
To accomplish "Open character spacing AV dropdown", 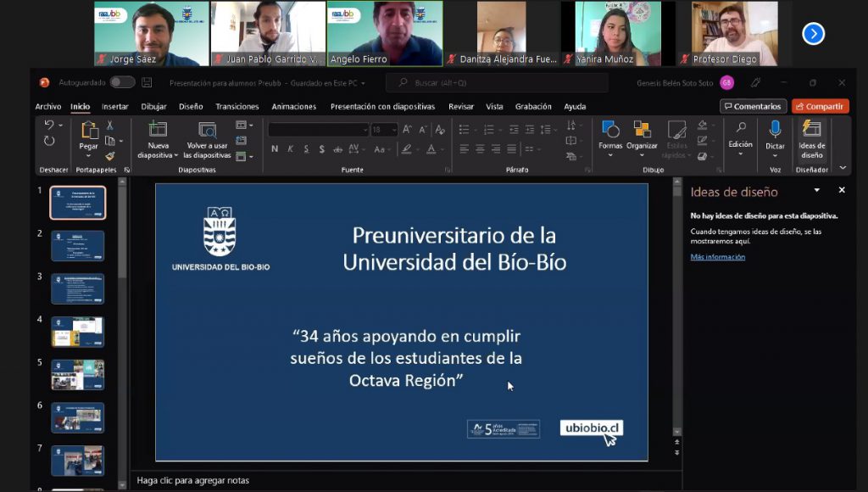I will [x=356, y=149].
